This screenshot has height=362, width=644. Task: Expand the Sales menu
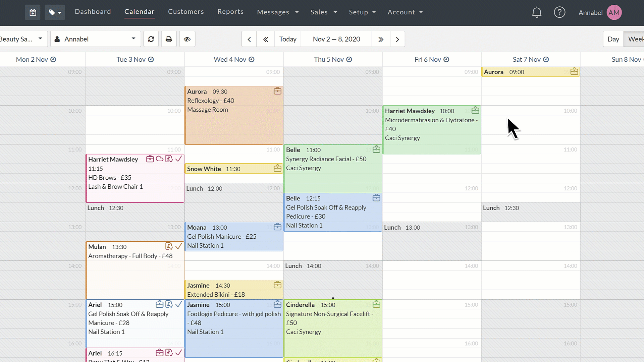(x=324, y=12)
